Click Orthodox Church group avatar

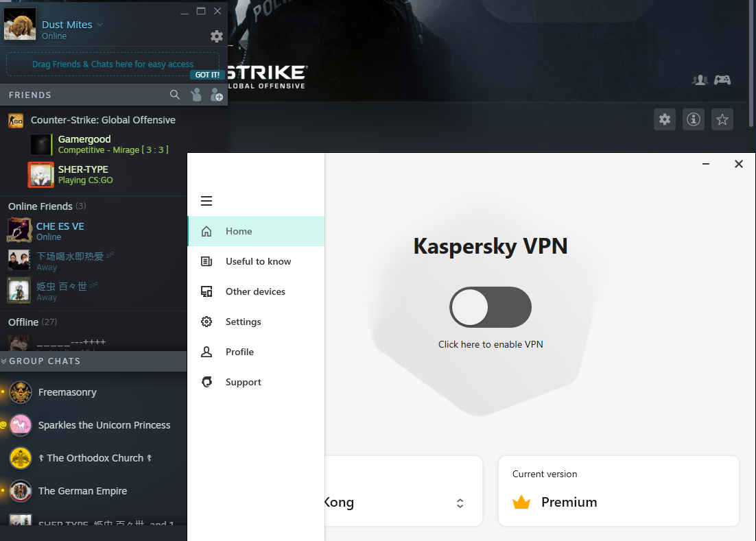tap(21, 457)
